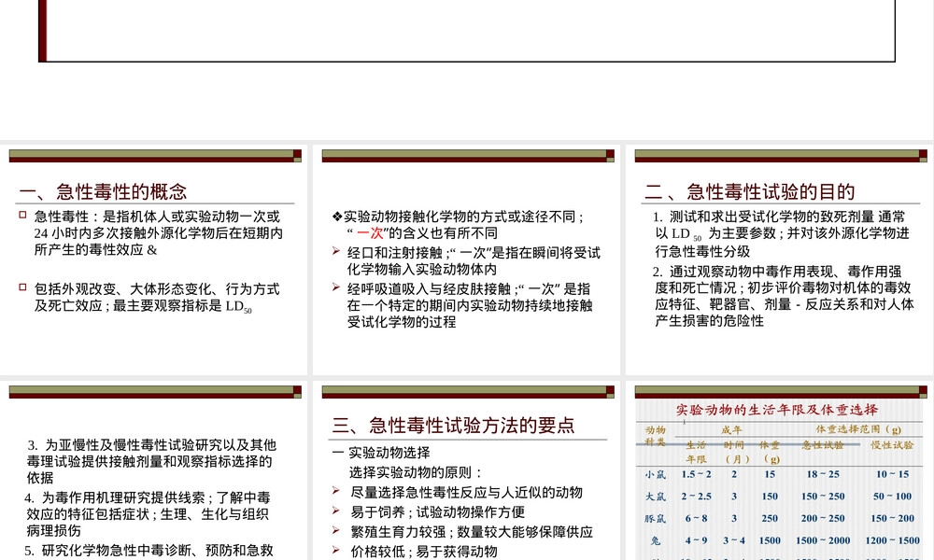934x560 pixels.
Task: Open the slide titled 二、急性毒性试验的目的
Action: click(x=779, y=259)
